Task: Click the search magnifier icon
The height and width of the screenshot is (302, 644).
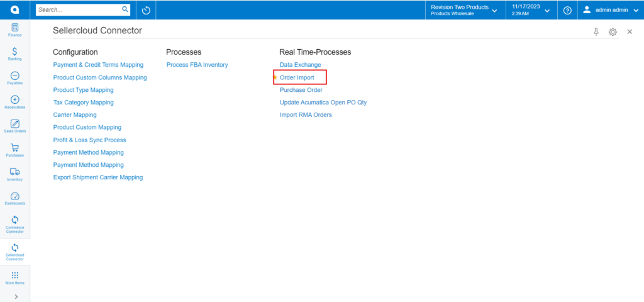Action: pyautogui.click(x=125, y=9)
